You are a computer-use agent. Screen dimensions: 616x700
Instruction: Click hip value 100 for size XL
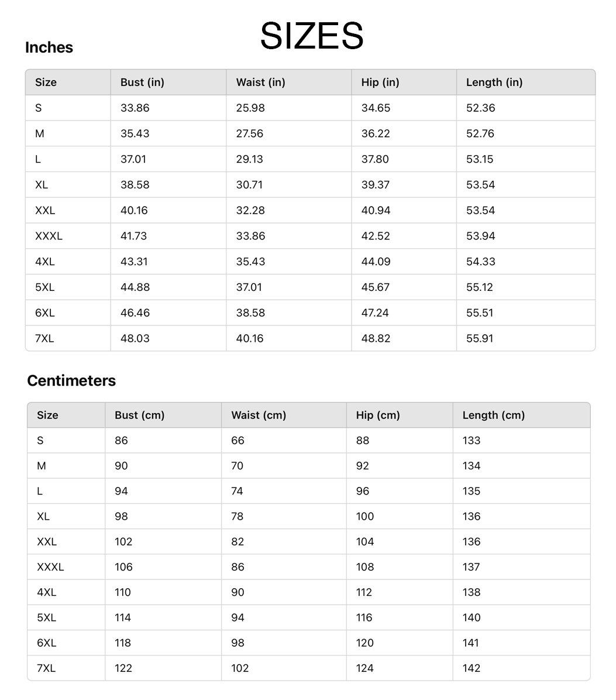(365, 516)
